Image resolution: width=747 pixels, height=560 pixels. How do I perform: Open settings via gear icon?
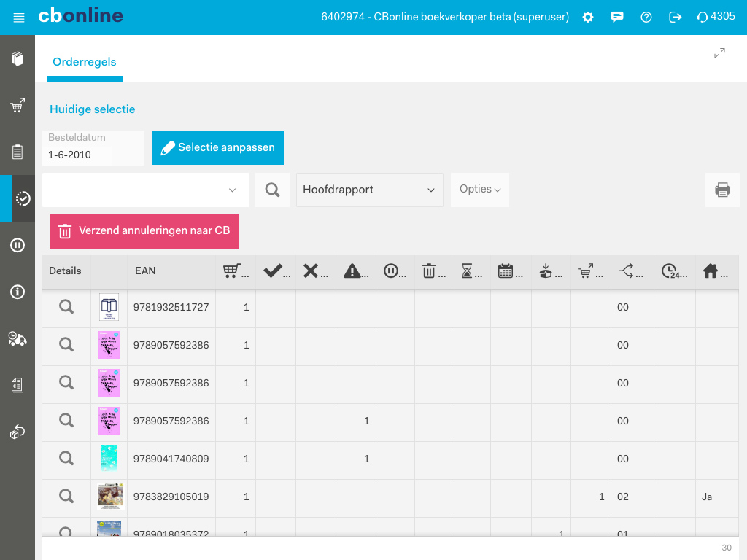[588, 17]
